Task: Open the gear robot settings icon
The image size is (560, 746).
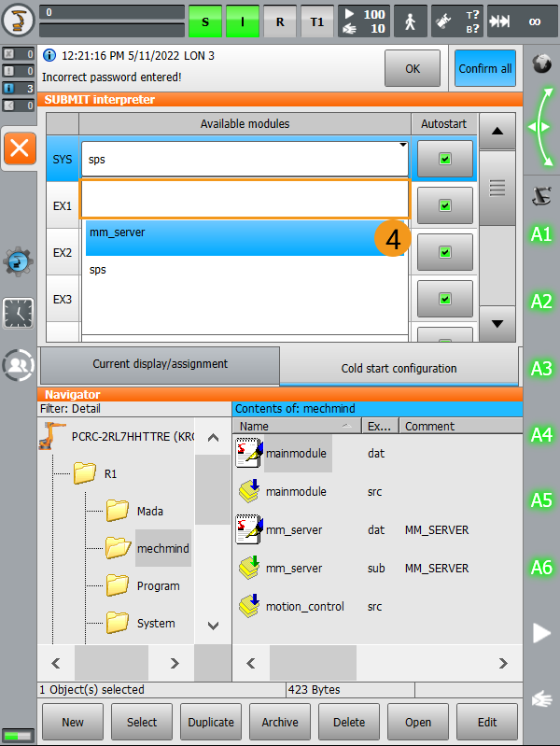Action: [18, 261]
